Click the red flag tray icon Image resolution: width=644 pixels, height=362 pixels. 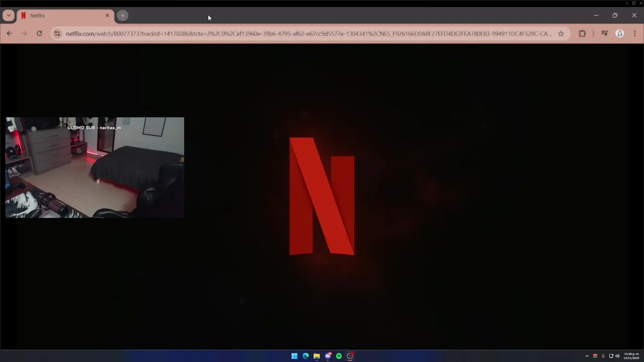point(595,356)
